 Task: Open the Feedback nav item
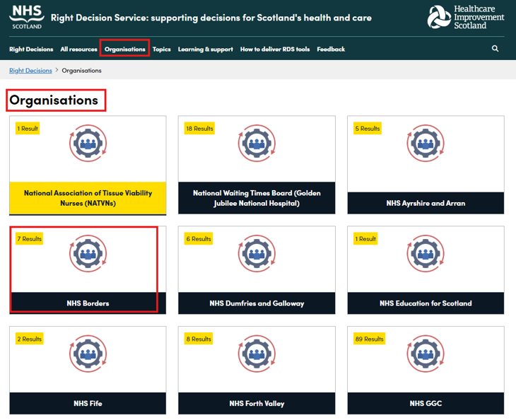pos(331,49)
